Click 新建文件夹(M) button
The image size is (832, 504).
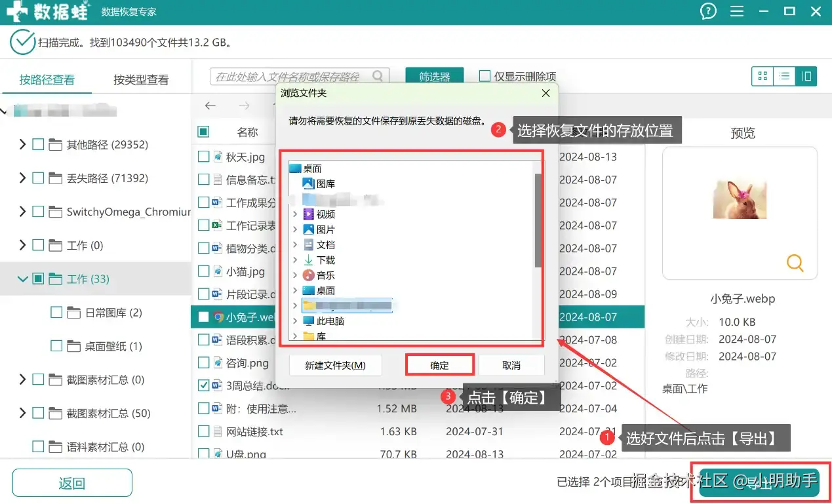335,365
